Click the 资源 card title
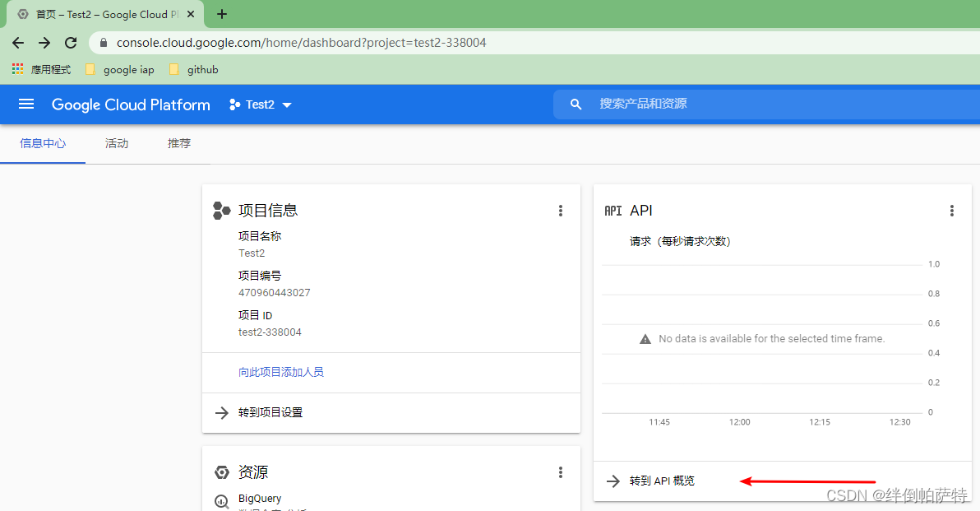Image resolution: width=980 pixels, height=511 pixels. point(253,472)
